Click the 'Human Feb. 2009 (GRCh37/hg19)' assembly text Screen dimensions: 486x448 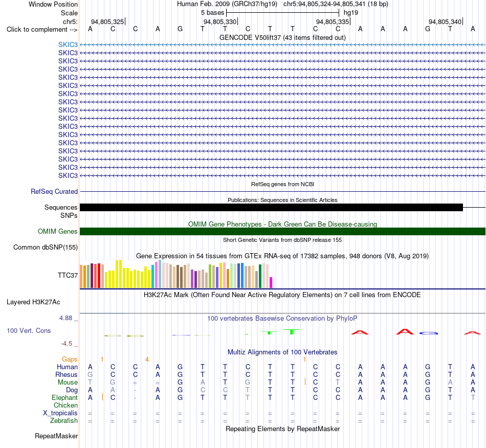point(227,4)
